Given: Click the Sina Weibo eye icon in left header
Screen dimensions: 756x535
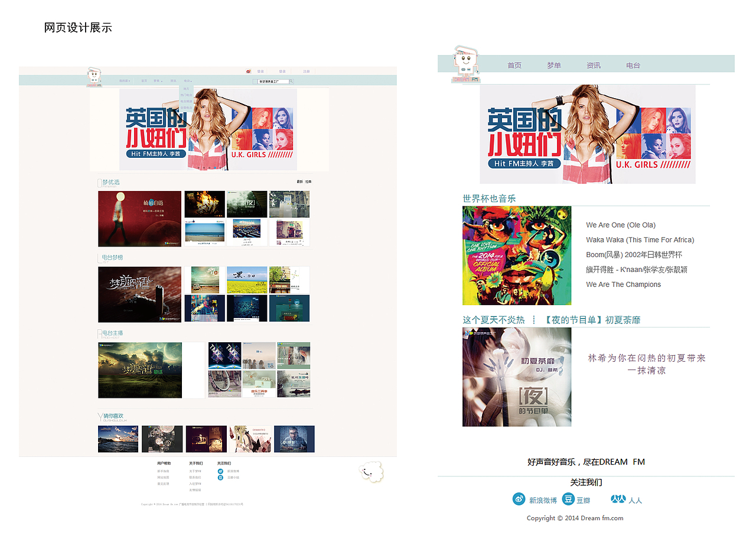Looking at the screenshot, I should pos(249,72).
